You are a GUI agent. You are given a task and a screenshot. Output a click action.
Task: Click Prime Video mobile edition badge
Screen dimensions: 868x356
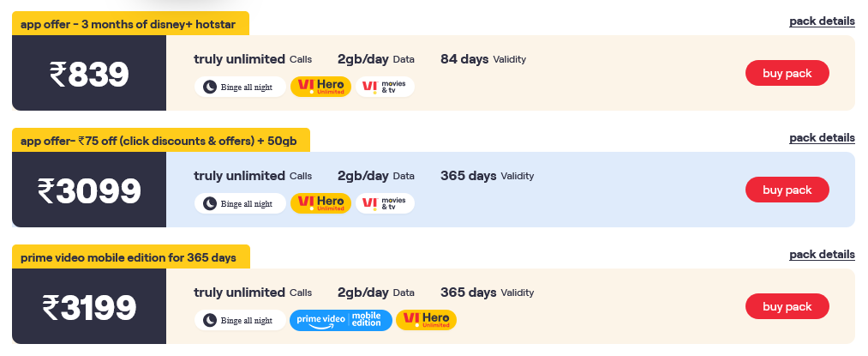(x=341, y=320)
